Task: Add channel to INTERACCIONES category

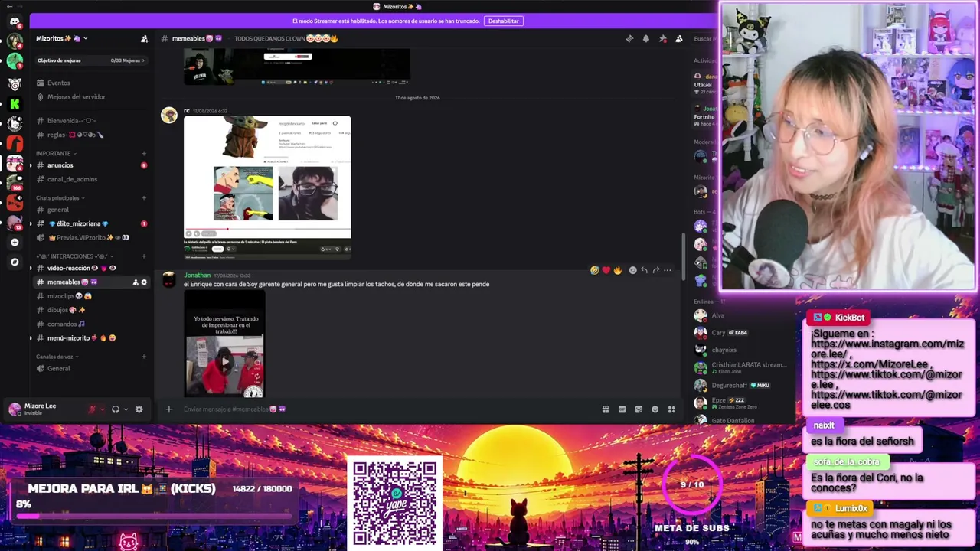Action: [143, 256]
